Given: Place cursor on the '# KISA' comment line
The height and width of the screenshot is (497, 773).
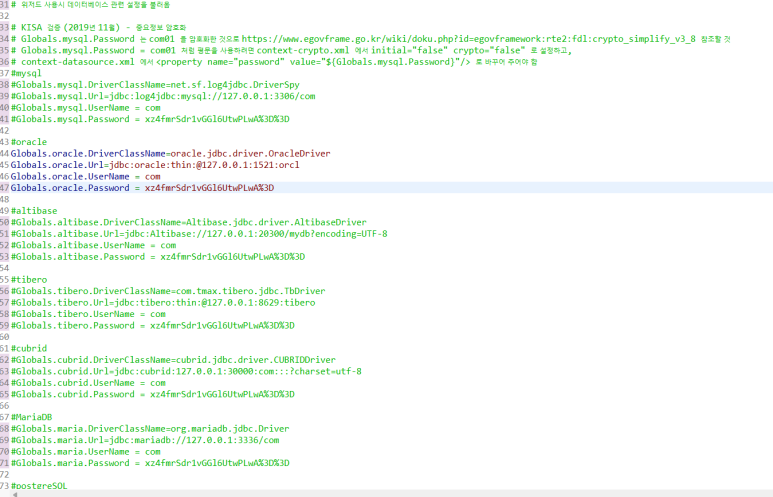Looking at the screenshot, I should click(x=98, y=27).
